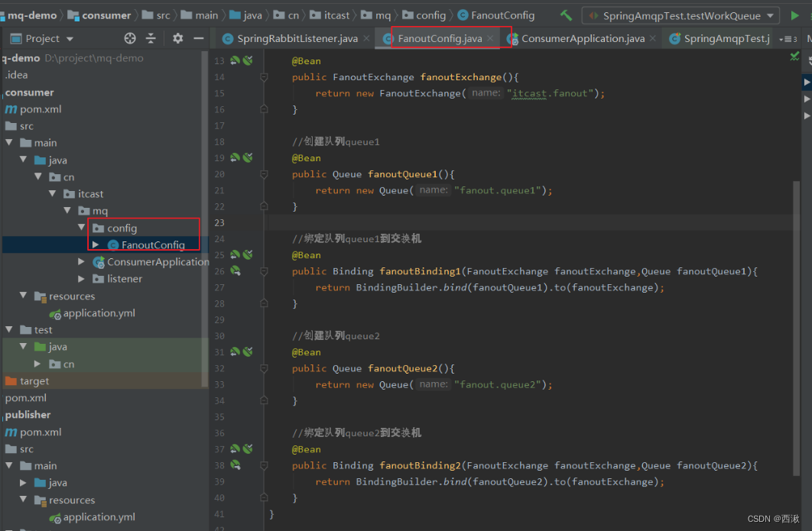Image resolution: width=812 pixels, height=531 pixels.
Task: Click the Project panel vertical scrollbar
Action: (x=205, y=219)
